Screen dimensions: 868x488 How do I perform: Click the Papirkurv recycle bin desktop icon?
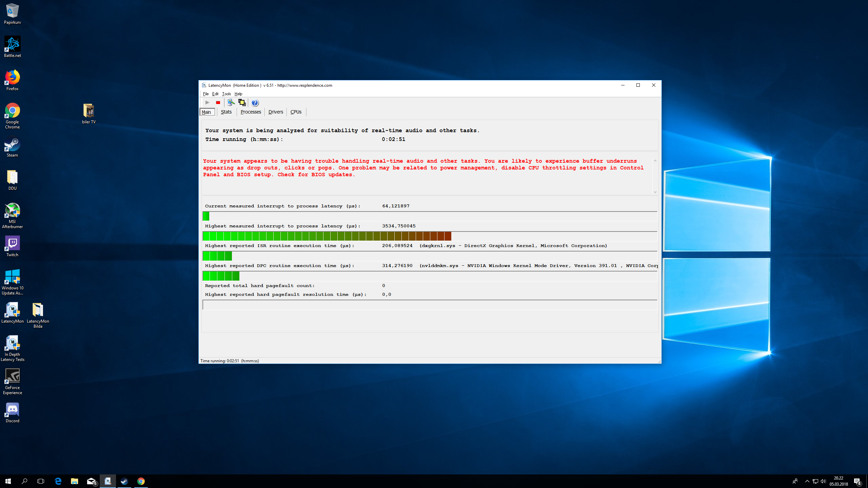point(13,14)
